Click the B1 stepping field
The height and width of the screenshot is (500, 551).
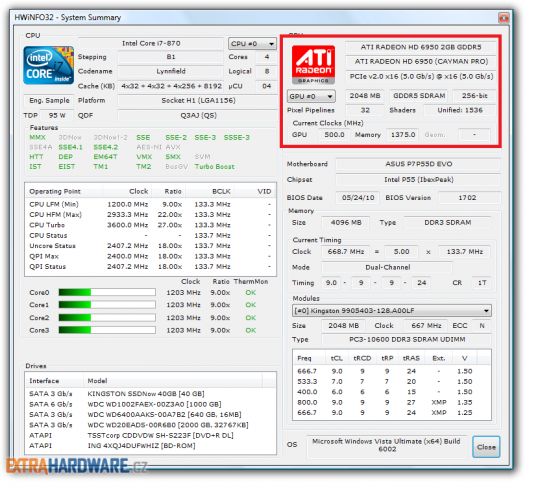coord(171,57)
